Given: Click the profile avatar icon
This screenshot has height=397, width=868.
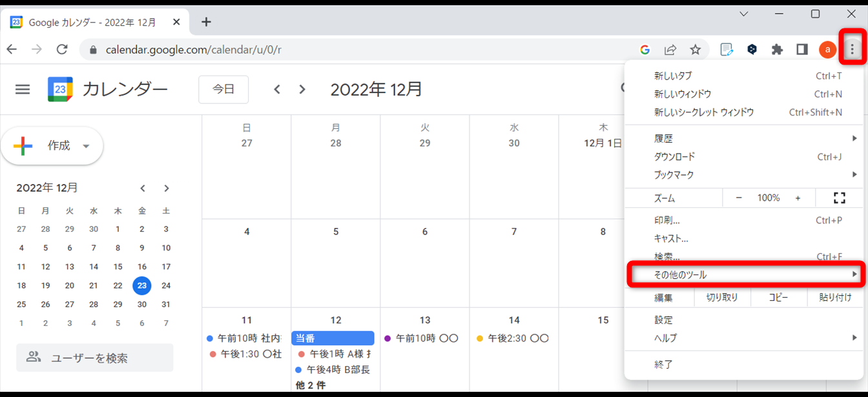Looking at the screenshot, I should 827,50.
